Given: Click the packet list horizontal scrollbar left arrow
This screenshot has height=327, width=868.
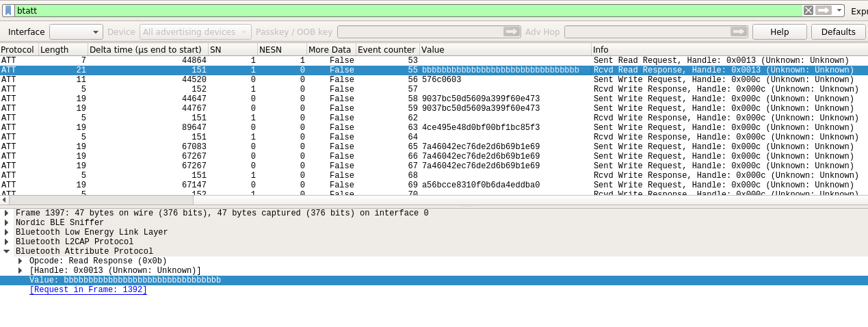Looking at the screenshot, I should coord(4,200).
